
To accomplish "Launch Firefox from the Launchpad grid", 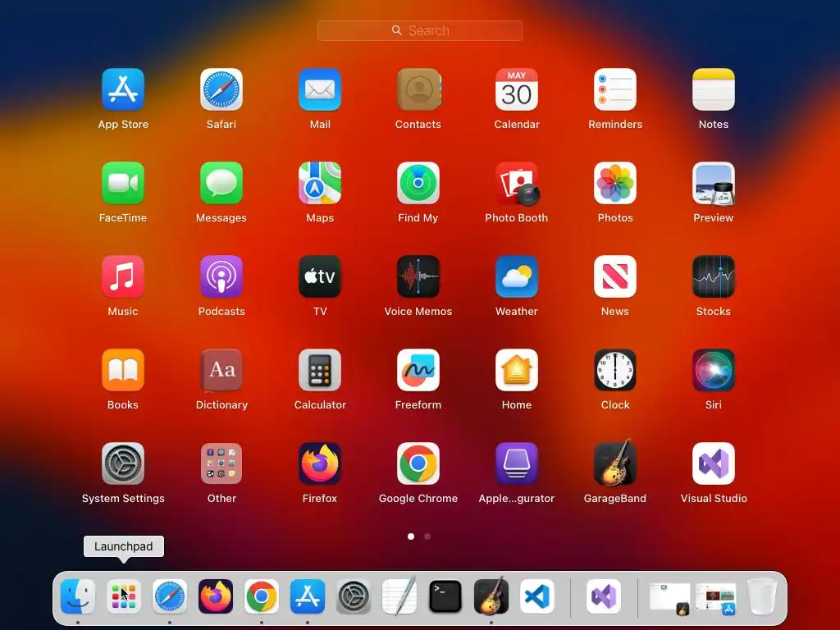I will point(320,463).
